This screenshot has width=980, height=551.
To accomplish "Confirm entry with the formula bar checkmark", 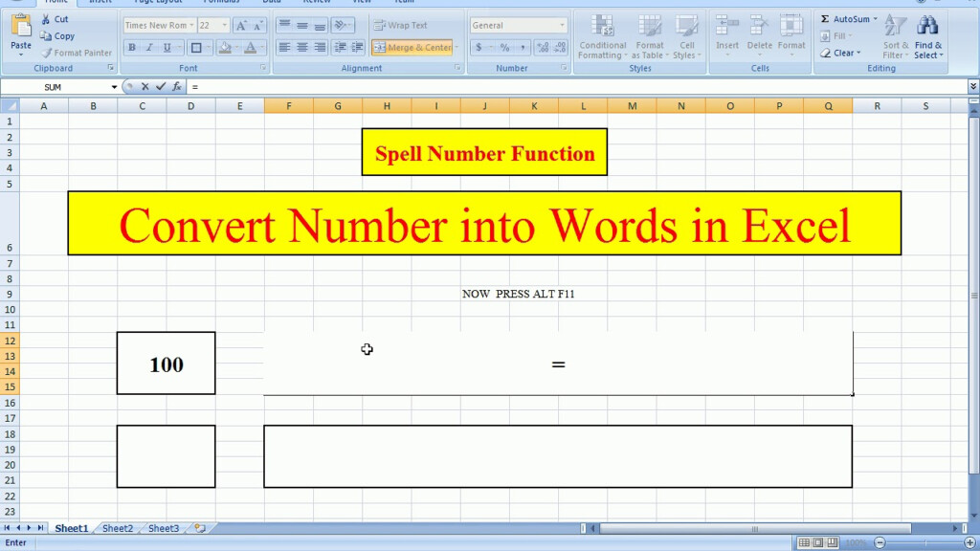I will pyautogui.click(x=161, y=87).
